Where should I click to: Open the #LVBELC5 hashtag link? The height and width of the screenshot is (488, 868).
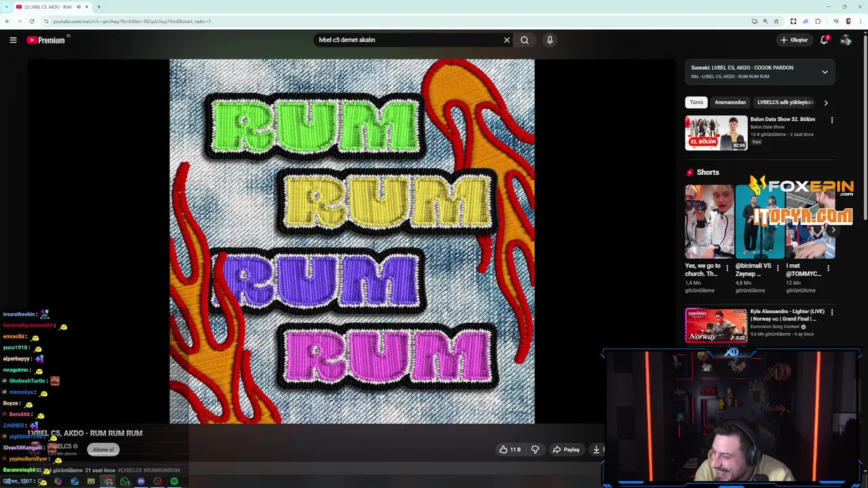point(130,470)
